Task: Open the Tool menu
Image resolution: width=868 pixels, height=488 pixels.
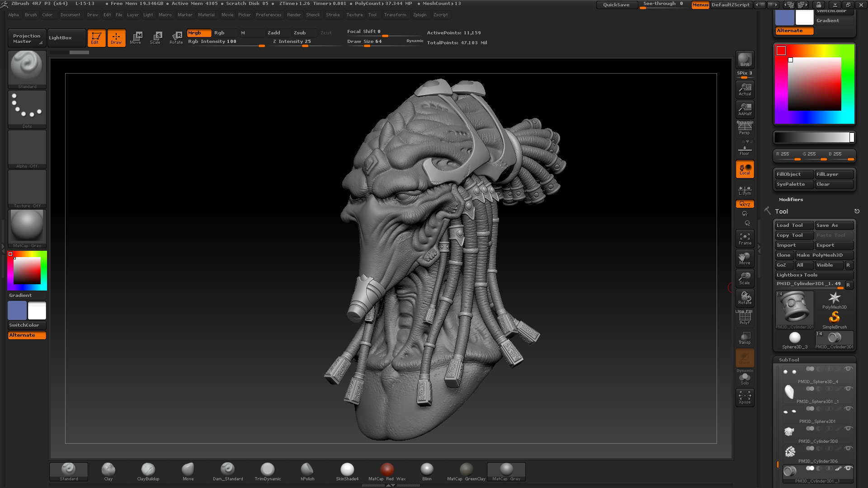Action: 372,15
